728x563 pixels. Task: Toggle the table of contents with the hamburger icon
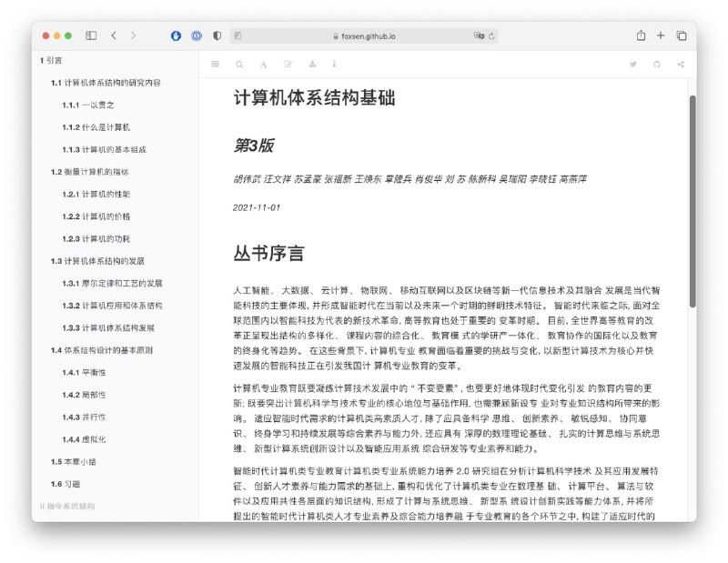[216, 65]
